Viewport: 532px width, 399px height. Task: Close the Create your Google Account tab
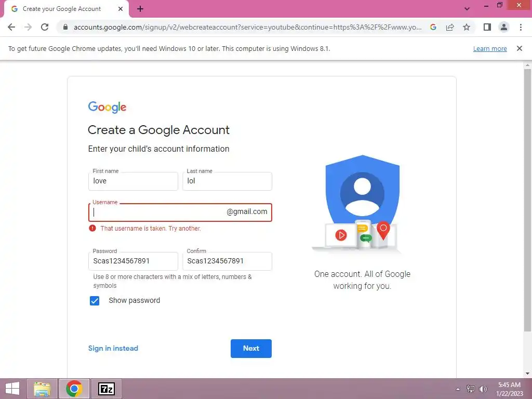[121, 9]
